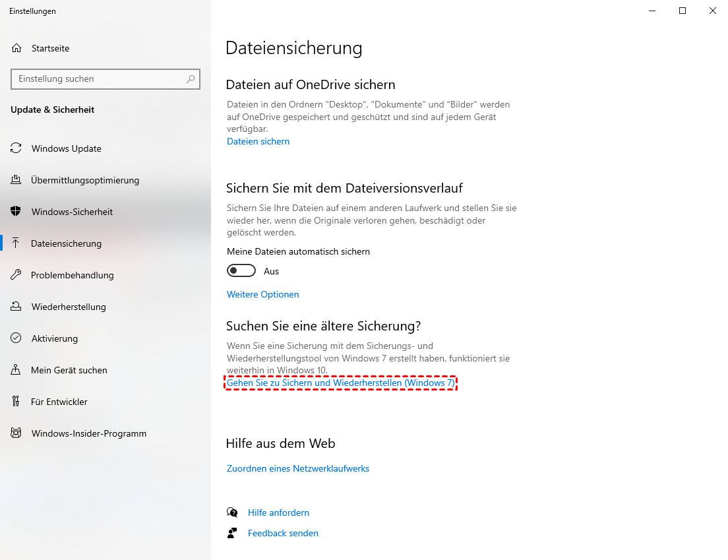Click the Dateien sichern link
This screenshot has width=728, height=560.
[x=258, y=141]
